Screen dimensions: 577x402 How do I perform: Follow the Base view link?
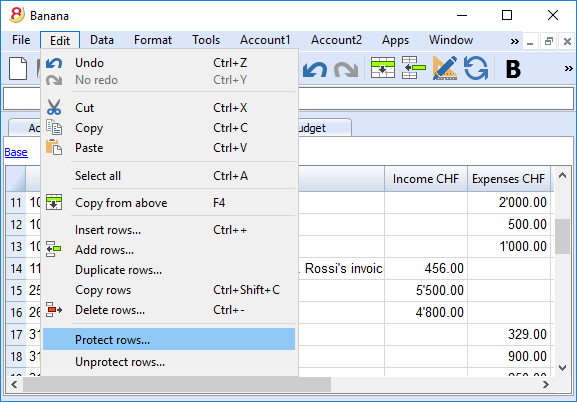[16, 152]
